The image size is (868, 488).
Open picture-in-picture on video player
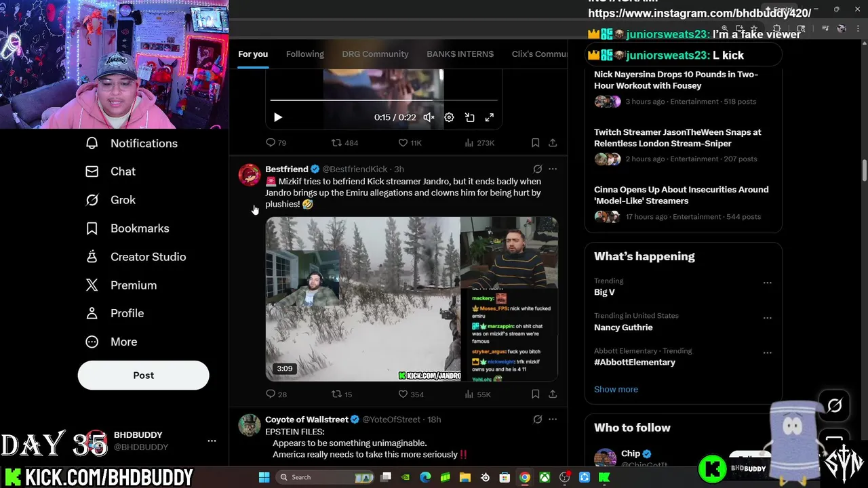469,117
